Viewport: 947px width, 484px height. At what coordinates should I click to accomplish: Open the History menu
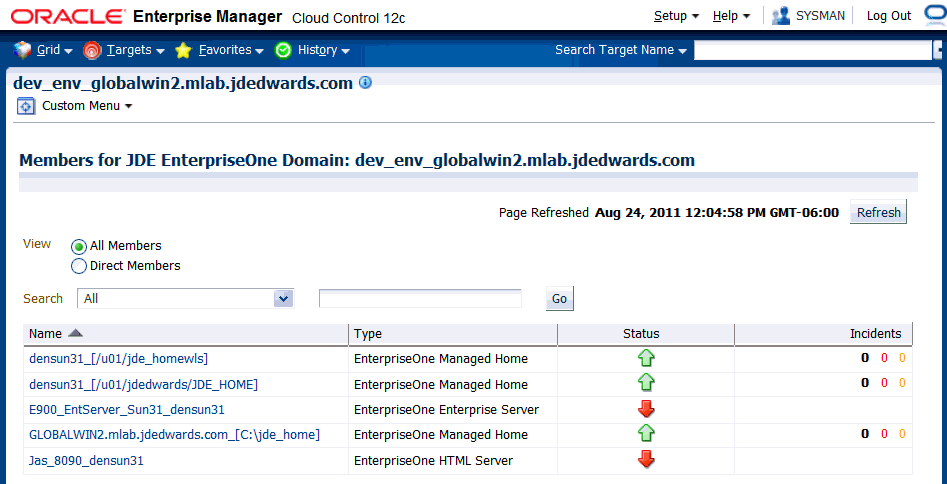click(x=324, y=50)
